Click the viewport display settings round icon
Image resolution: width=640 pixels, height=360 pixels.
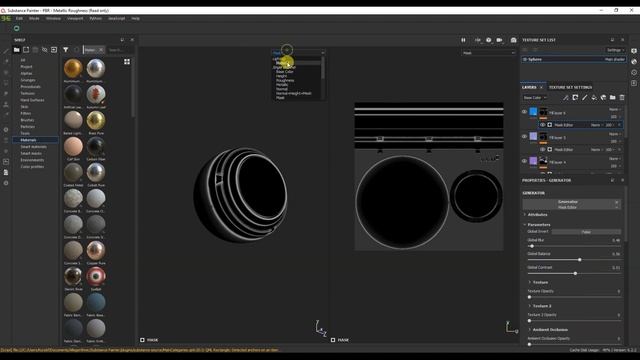coord(489,40)
